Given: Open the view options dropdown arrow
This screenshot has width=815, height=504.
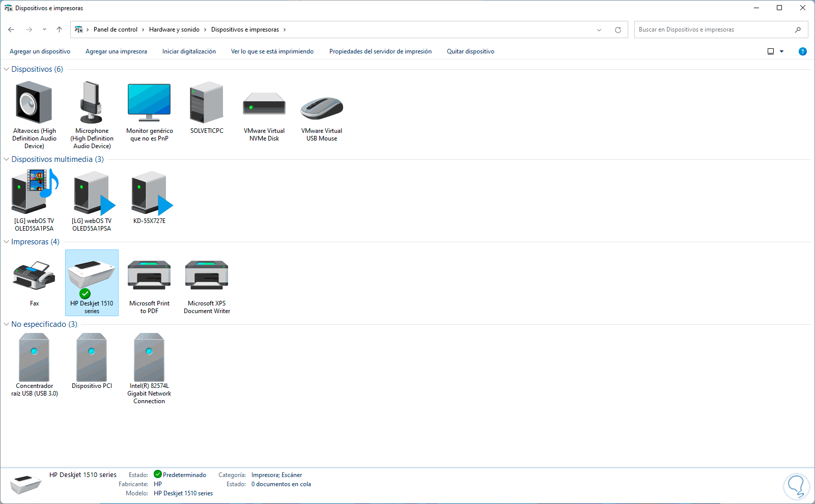Looking at the screenshot, I should click(782, 51).
